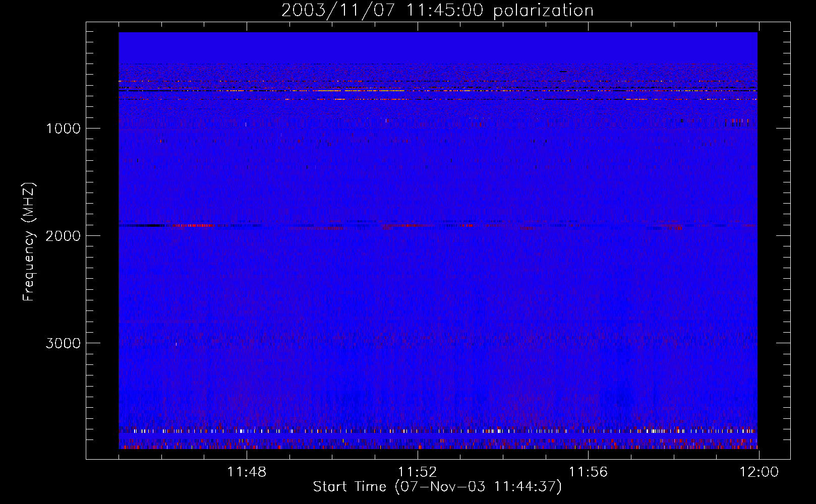Select the 2000 frequency tick label
Screen dimensions: 816x504
pos(63,236)
